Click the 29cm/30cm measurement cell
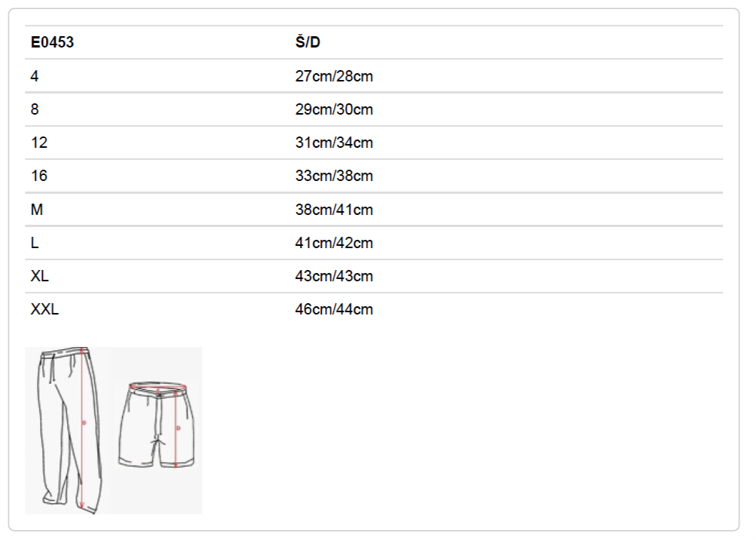Screen dimensions: 756x540 [x=334, y=109]
